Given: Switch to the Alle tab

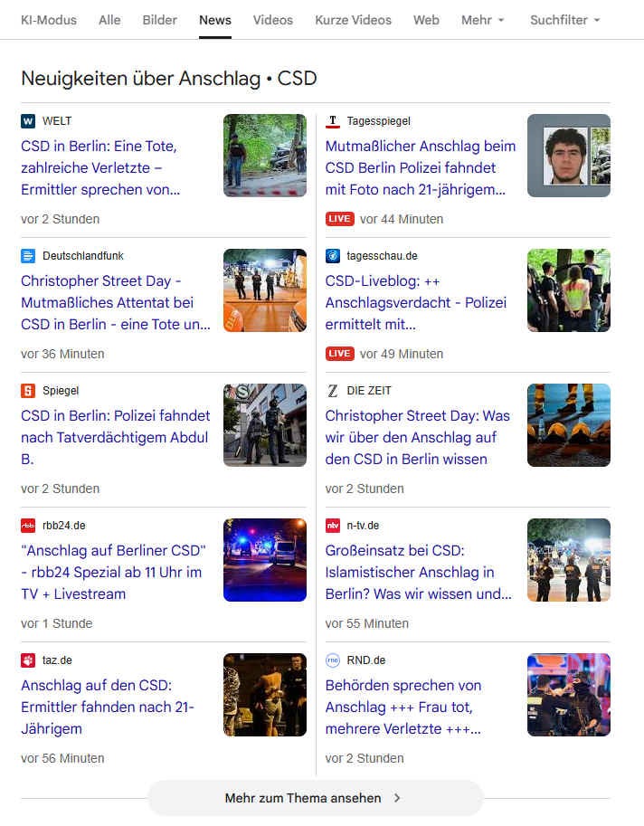Looking at the screenshot, I should (109, 20).
